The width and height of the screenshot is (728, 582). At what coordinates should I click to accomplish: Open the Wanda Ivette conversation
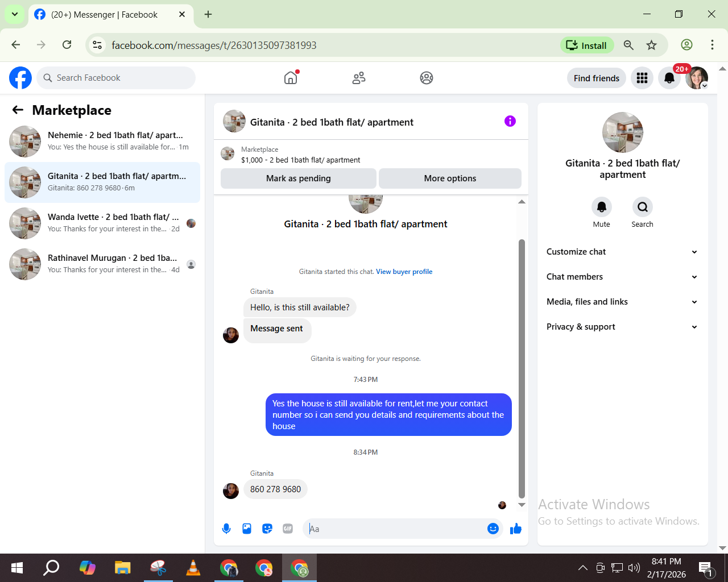(102, 223)
